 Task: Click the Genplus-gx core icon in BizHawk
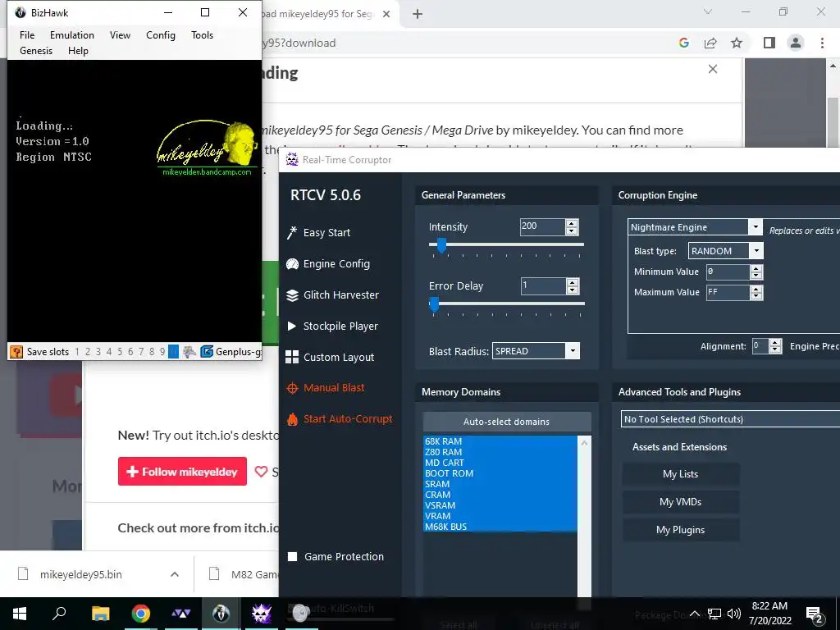point(207,351)
